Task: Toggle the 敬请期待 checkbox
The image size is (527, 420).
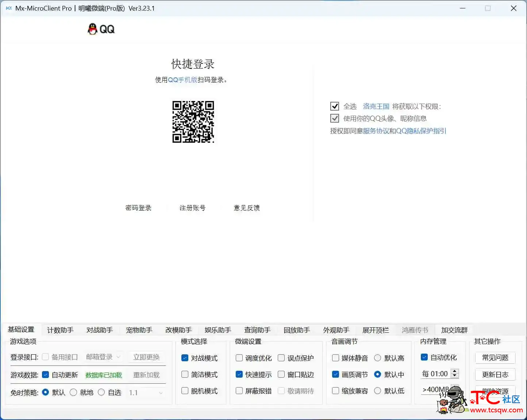Action: (x=281, y=391)
